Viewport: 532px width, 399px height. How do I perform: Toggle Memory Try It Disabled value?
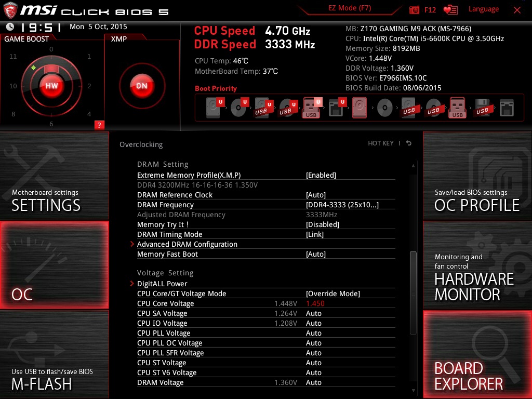[x=322, y=224]
